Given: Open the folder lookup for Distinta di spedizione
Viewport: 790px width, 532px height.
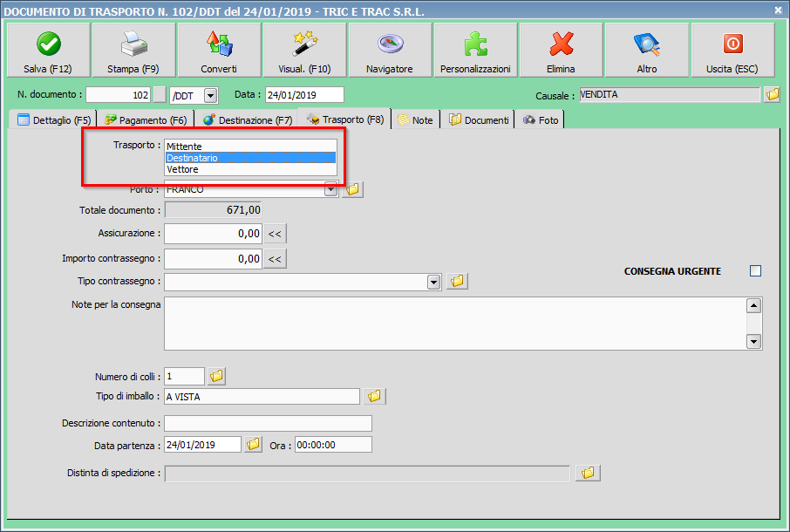Looking at the screenshot, I should 588,473.
